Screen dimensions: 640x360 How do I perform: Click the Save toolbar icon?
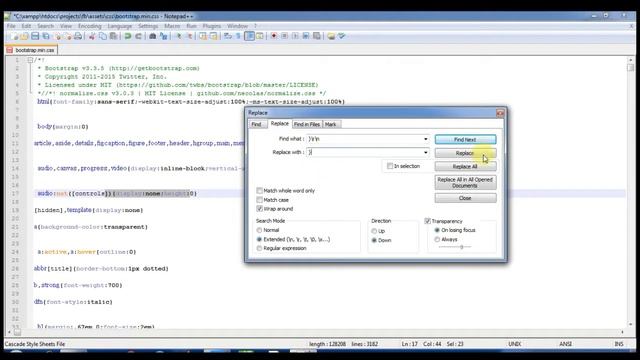35,36
